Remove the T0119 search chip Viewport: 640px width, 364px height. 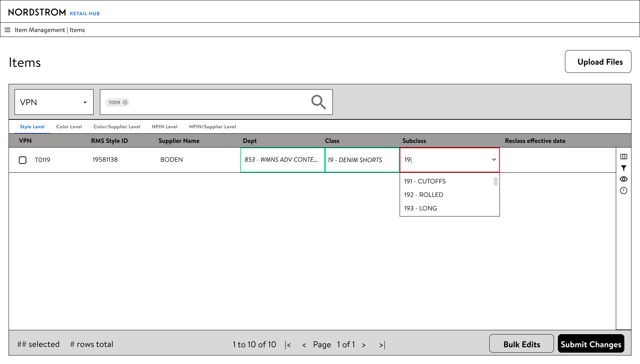[x=125, y=102]
